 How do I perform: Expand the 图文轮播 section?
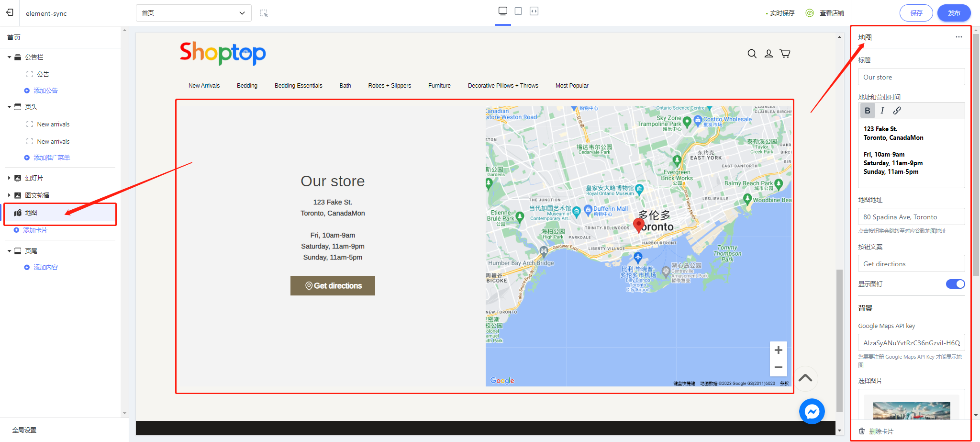(9, 195)
